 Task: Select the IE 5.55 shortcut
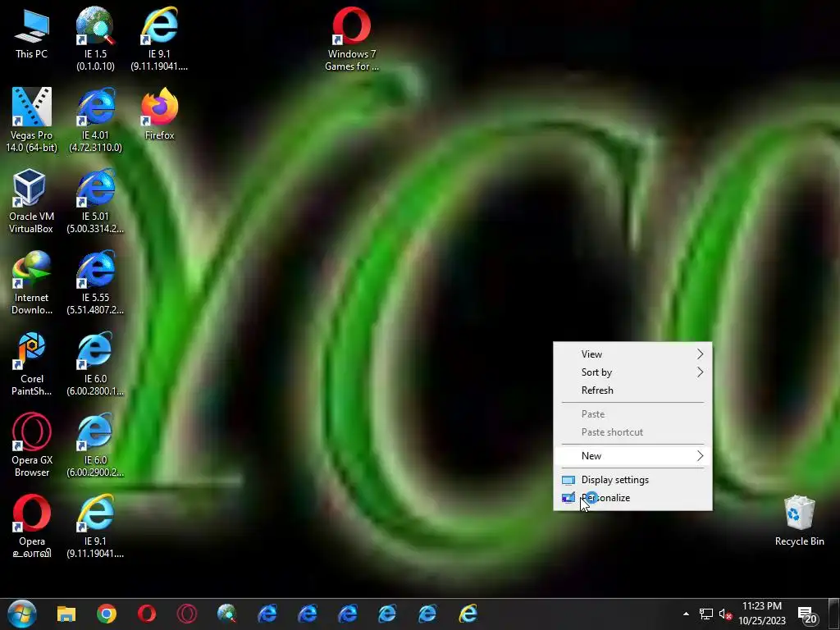pyautogui.click(x=95, y=283)
